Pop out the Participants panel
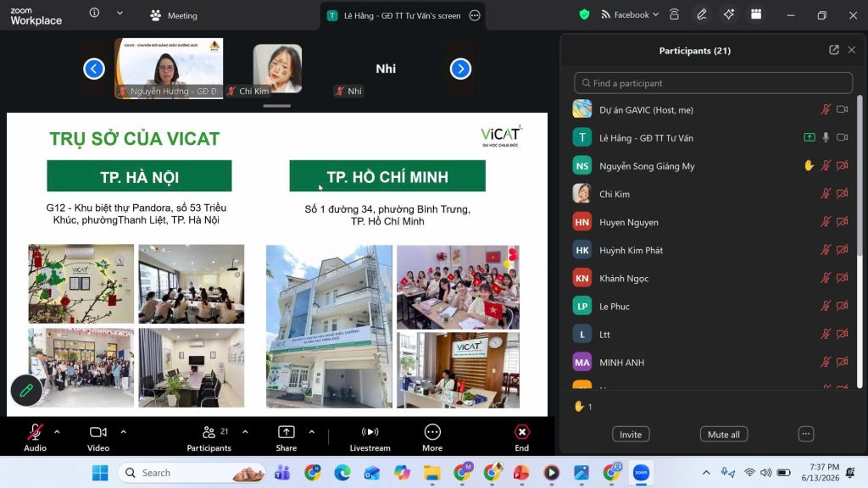 tap(834, 50)
